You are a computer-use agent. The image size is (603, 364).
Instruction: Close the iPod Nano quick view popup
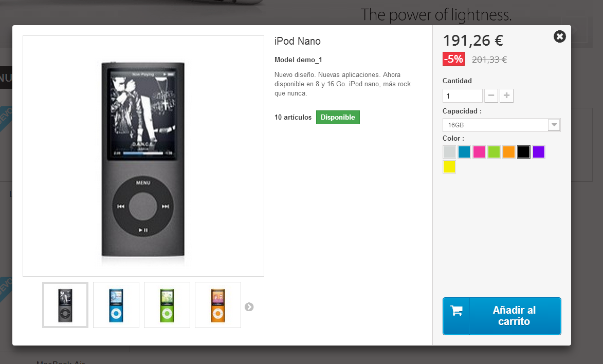coord(559,36)
